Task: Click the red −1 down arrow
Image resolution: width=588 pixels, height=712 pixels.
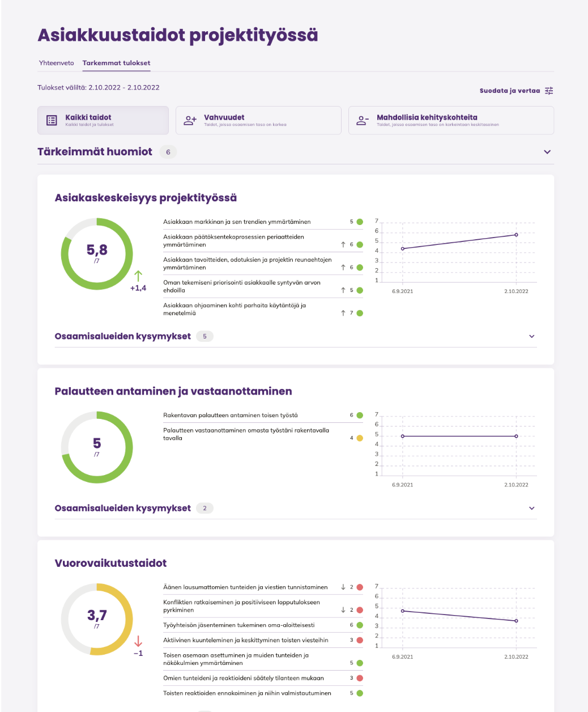Action: [138, 641]
